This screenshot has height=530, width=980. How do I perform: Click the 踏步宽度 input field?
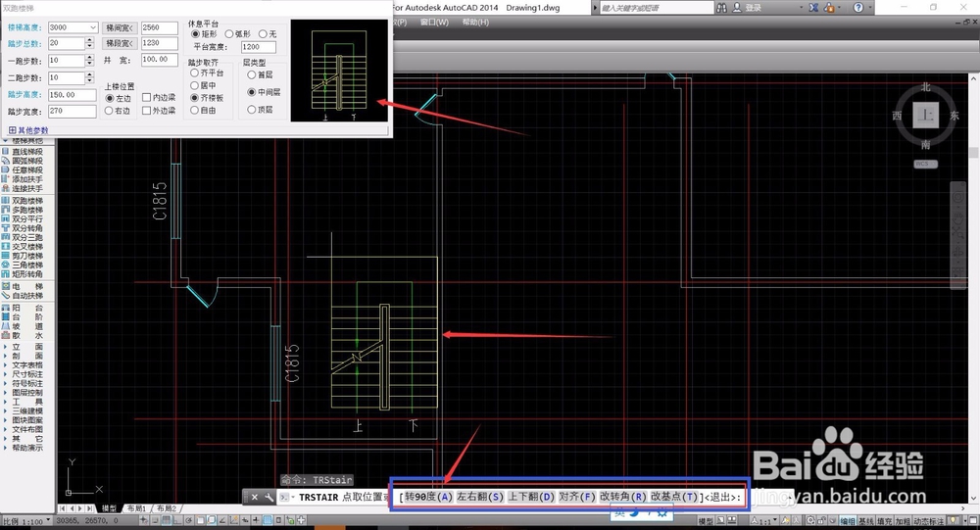[72, 112]
